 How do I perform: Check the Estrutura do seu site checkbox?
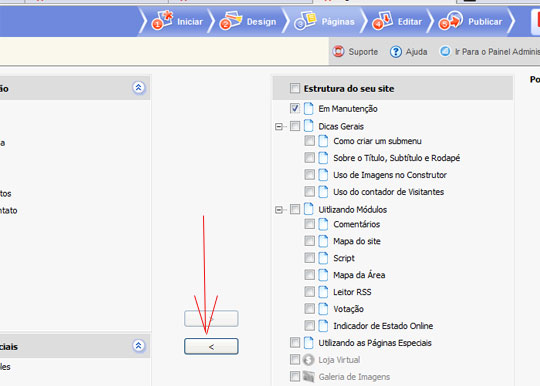click(x=295, y=88)
